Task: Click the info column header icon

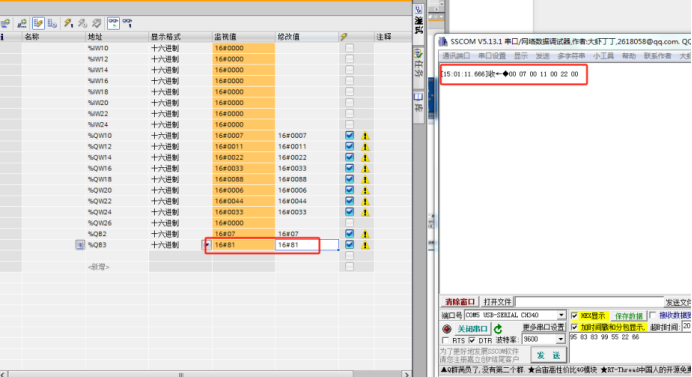Action: [x=2, y=37]
